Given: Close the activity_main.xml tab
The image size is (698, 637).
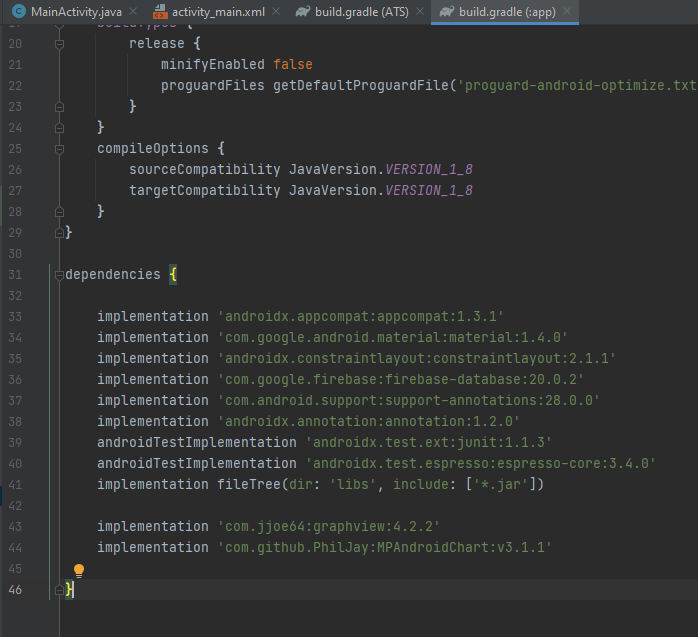Looking at the screenshot, I should pyautogui.click(x=276, y=11).
